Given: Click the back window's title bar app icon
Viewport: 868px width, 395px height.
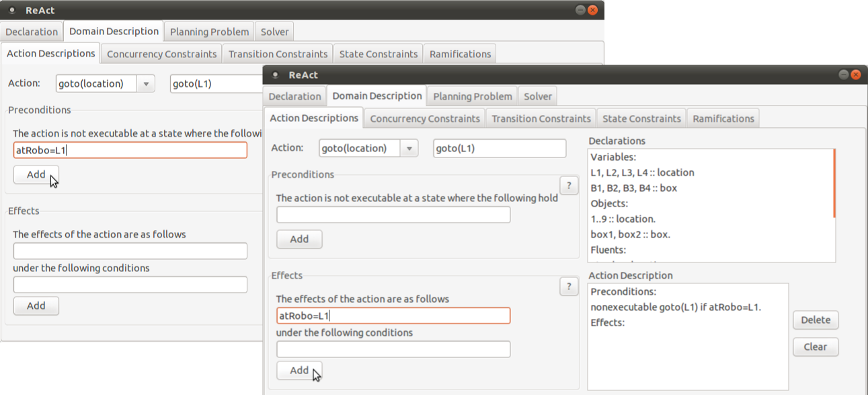Looking at the screenshot, I should point(12,10).
